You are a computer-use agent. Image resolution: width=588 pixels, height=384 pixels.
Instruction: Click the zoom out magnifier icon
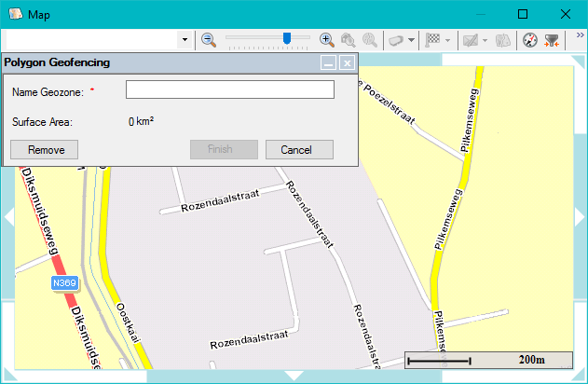click(x=209, y=40)
